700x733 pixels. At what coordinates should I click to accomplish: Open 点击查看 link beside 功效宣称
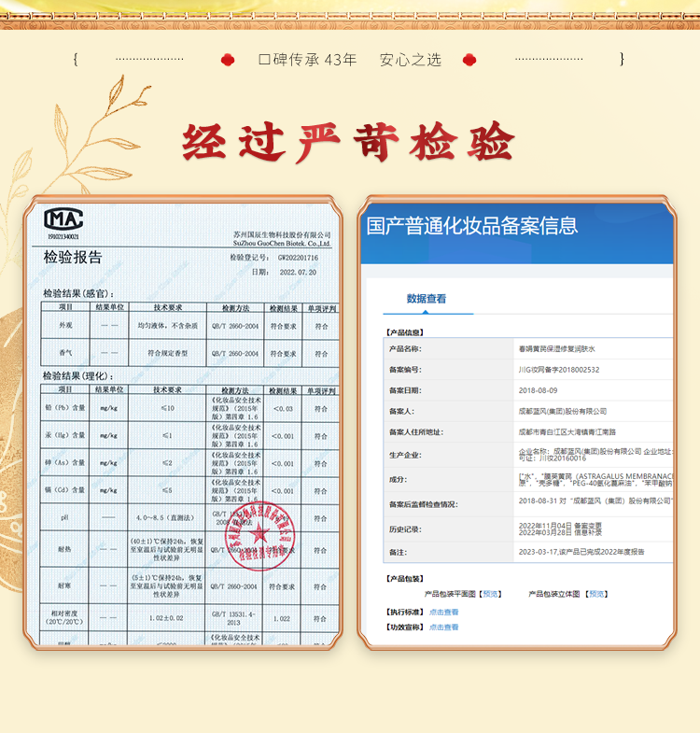[443, 627]
